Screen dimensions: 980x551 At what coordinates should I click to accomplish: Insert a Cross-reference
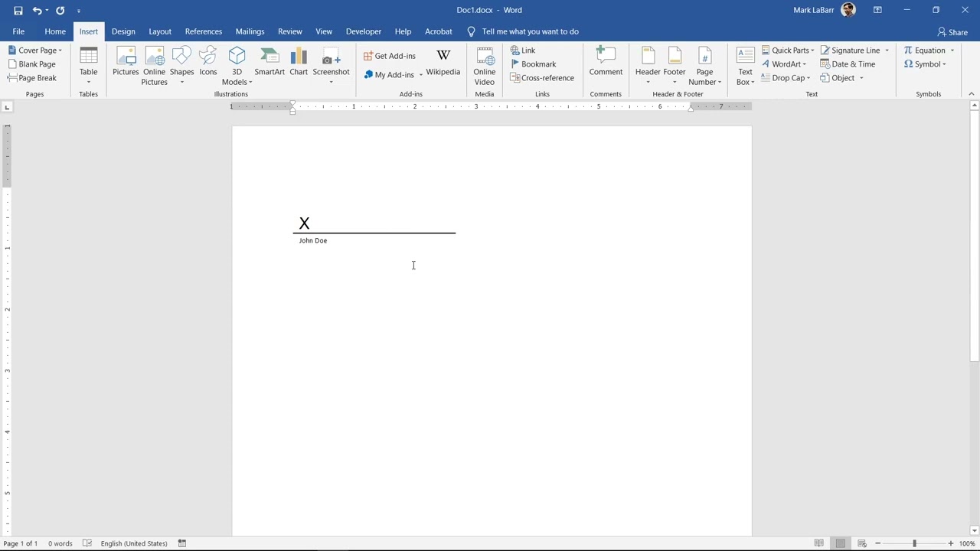pos(542,78)
